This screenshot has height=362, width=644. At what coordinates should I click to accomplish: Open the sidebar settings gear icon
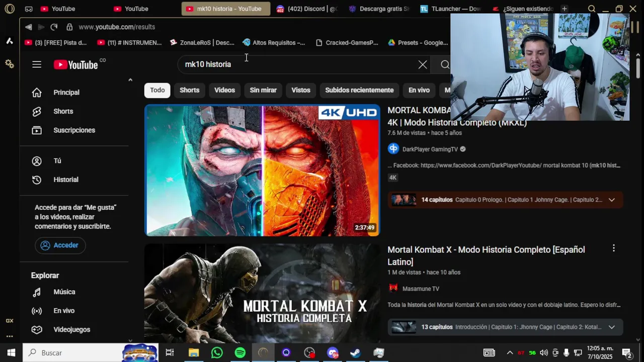[10, 64]
